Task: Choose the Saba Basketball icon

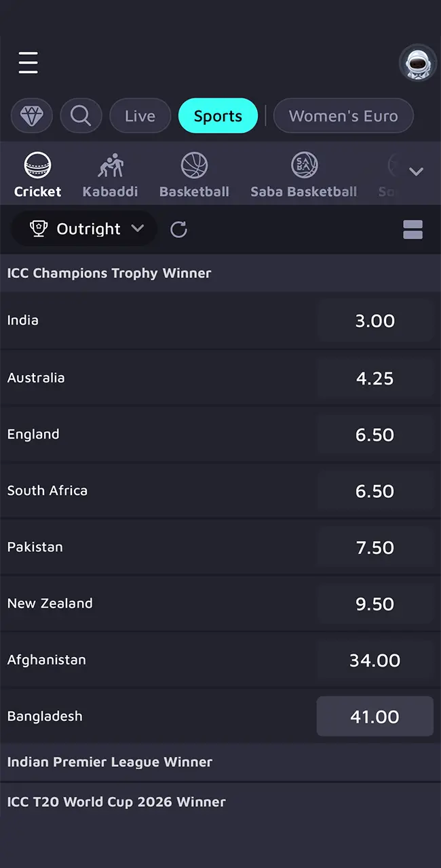Action: coord(303,174)
